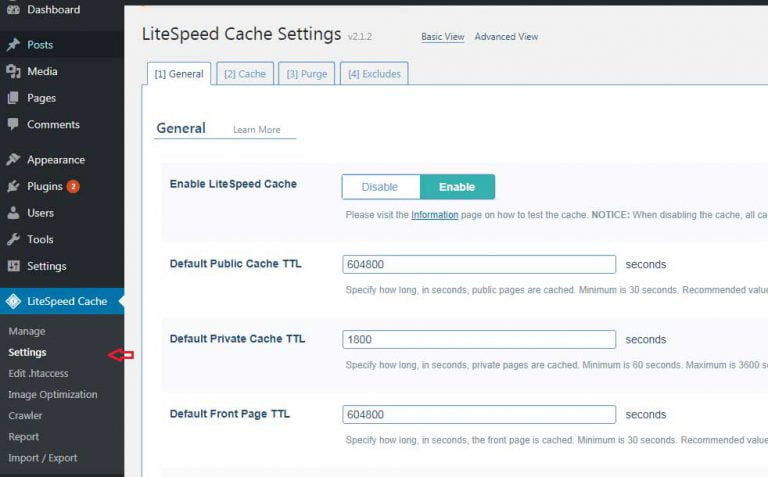Switch to the [2] Cache tab
The height and width of the screenshot is (477, 768).
tap(244, 74)
